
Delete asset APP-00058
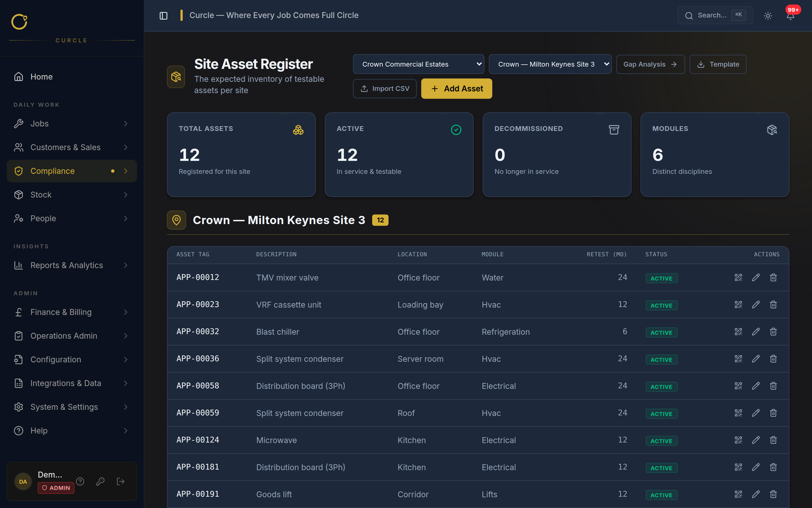(773, 386)
